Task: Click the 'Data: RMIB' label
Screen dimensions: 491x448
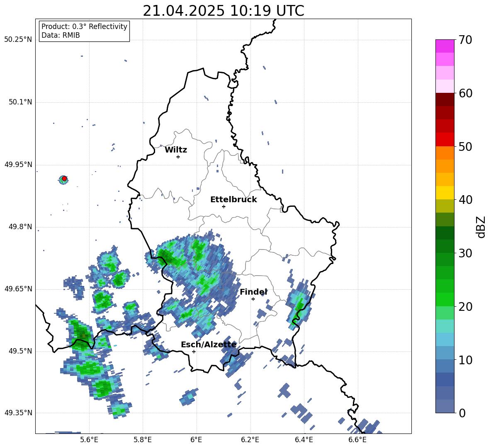Action: [61, 35]
